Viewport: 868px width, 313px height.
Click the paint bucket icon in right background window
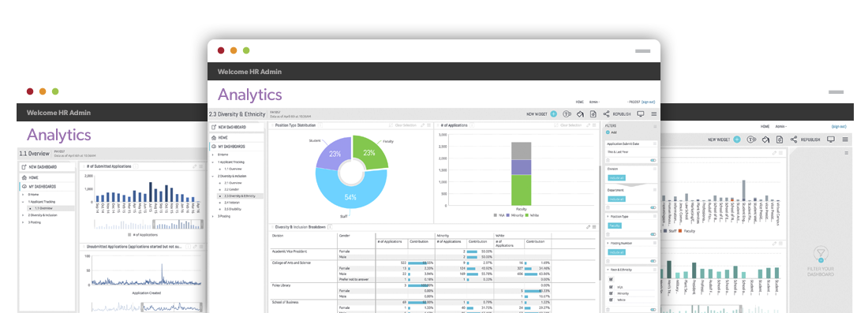pyautogui.click(x=765, y=140)
